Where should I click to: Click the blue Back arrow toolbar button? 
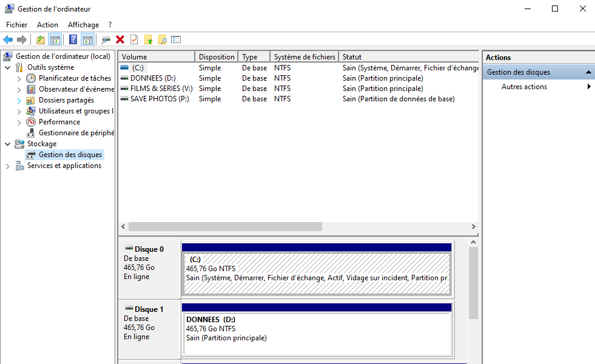[x=8, y=39]
